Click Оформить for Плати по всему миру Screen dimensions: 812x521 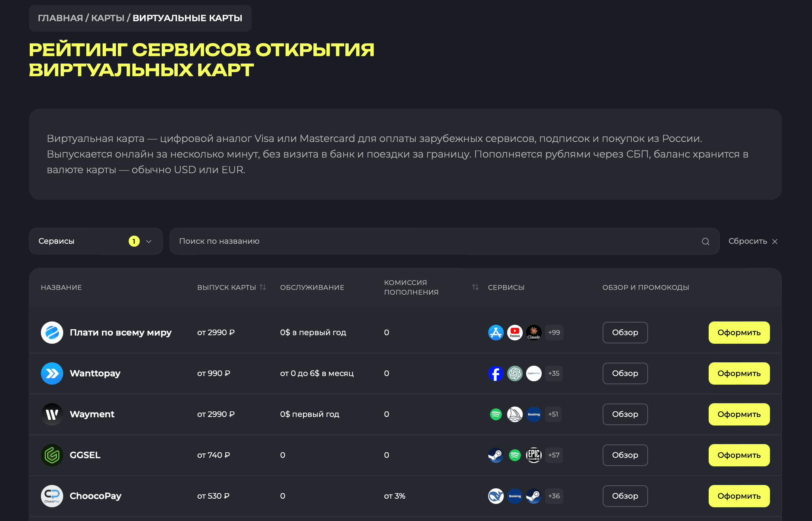point(739,333)
